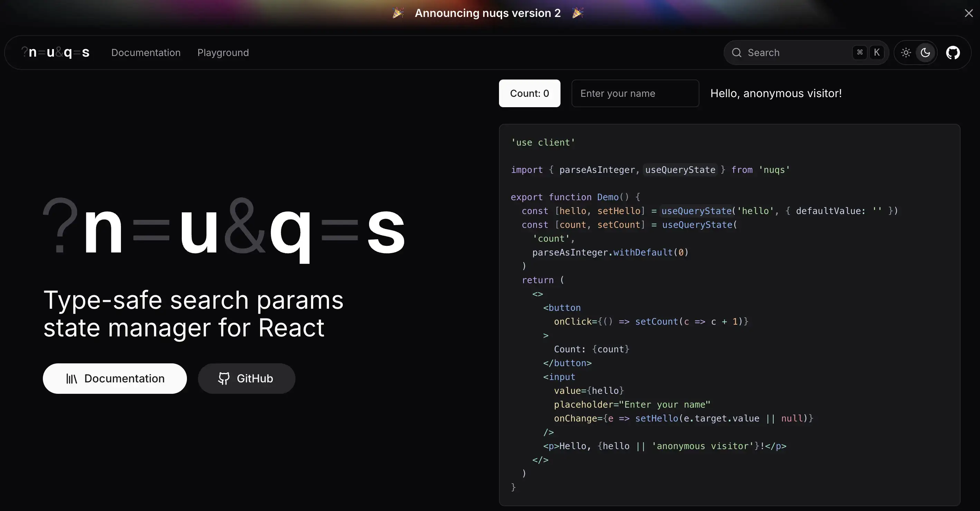Image resolution: width=980 pixels, height=511 pixels.
Task: Click the K shortcut key badge
Action: (x=877, y=53)
